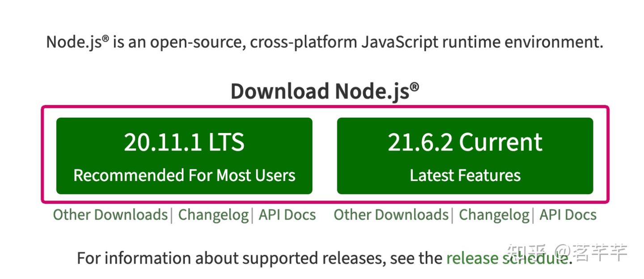This screenshot has height=279, width=644.
Task: Open API Docs for the Current version
Action: (568, 215)
